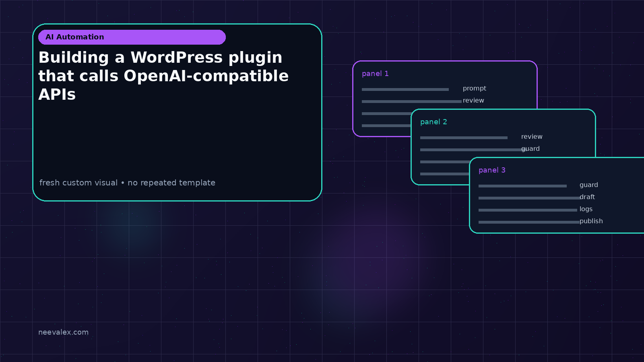Open the neevalex.com link
Image resolution: width=644 pixels, height=362 pixels.
63,332
